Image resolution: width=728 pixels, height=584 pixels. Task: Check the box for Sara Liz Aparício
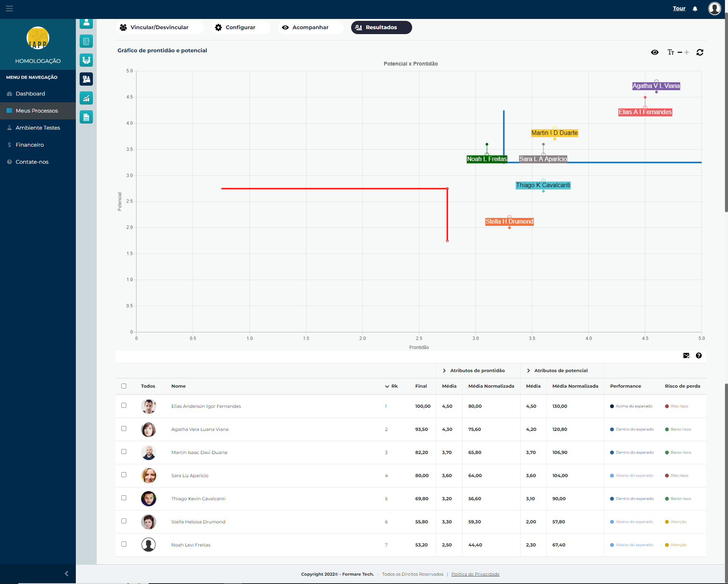124,474
